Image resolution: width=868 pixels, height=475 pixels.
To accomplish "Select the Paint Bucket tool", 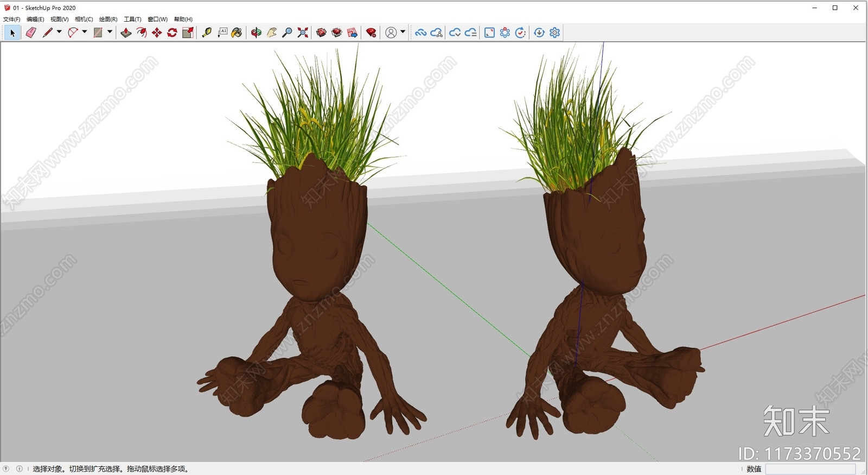I will click(237, 33).
